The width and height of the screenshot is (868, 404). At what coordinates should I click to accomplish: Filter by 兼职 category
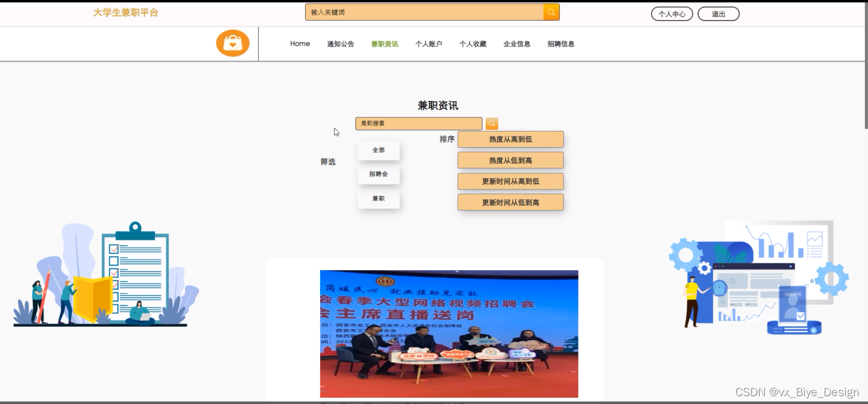(x=379, y=198)
